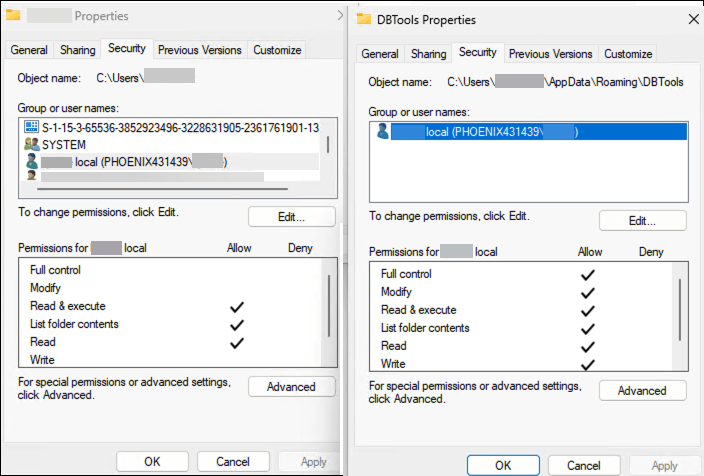Open the General tab in DBTools Properties
704x476 pixels.
379,54
